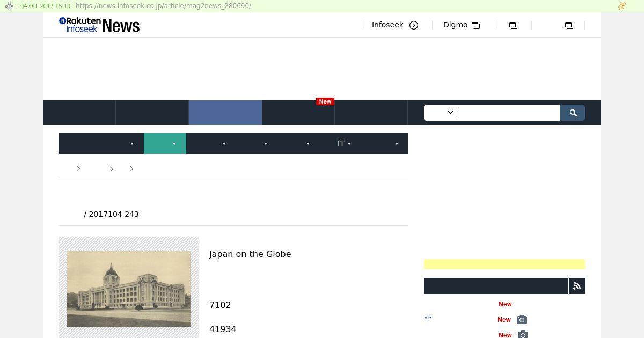Click the archived URL news.infoseek.co.jp link
The height and width of the screenshot is (338, 644).
[163, 6]
